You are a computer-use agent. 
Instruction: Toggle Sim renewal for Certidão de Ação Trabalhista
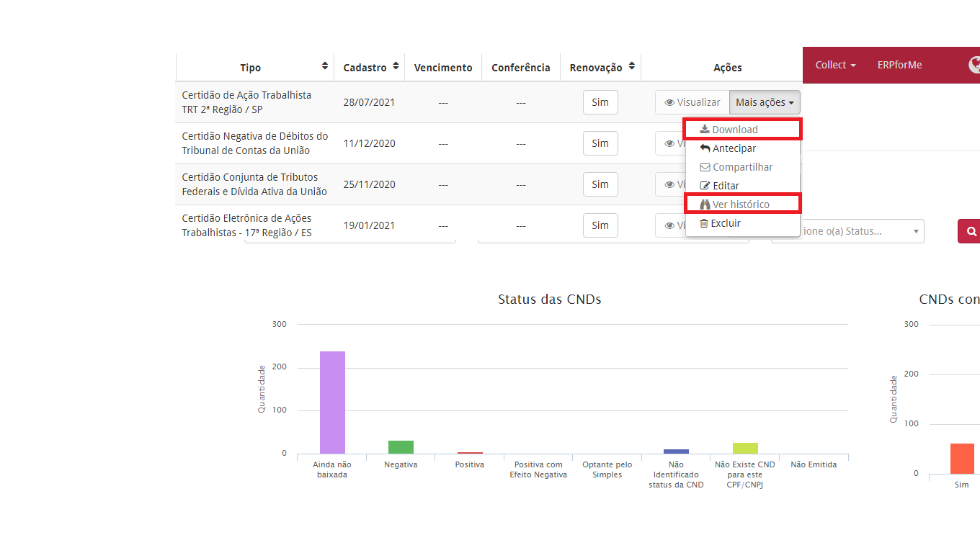[600, 102]
